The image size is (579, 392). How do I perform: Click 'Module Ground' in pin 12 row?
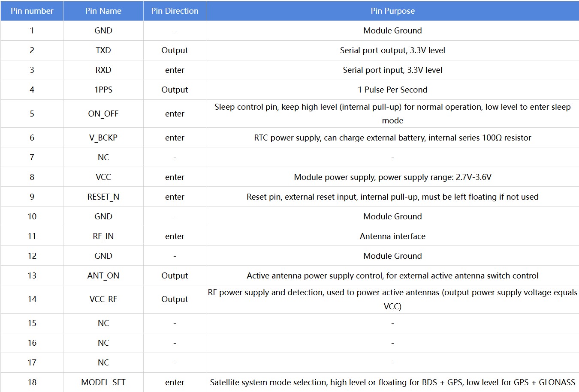[392, 256]
